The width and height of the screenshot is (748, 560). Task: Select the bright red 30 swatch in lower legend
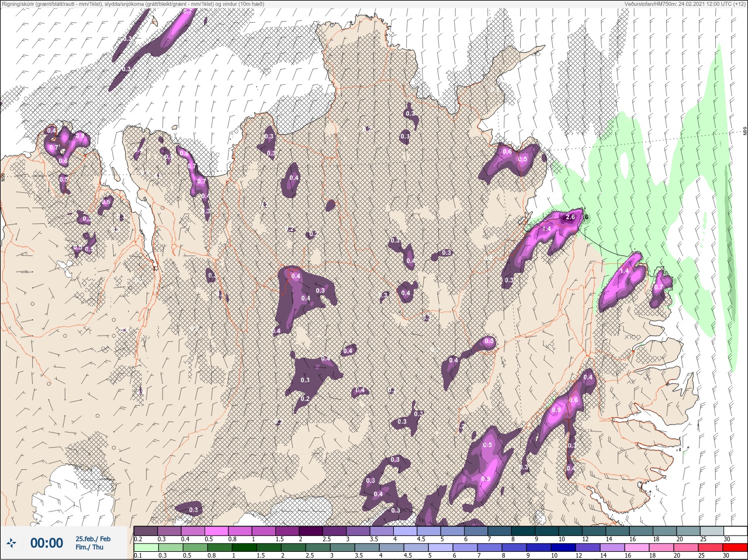coord(735,548)
